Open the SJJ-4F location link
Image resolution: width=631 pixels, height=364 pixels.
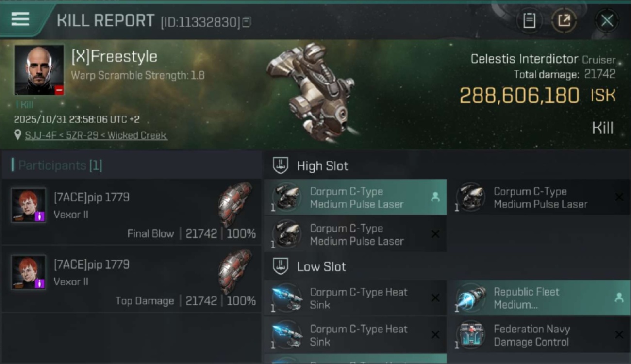(96, 135)
